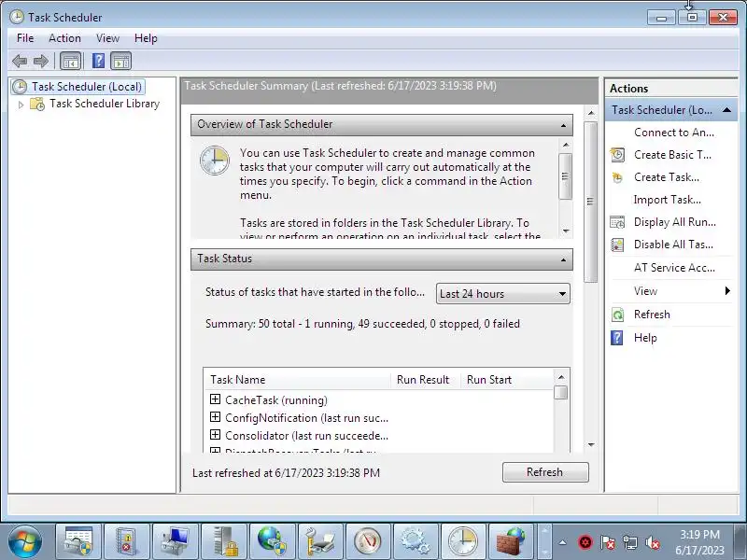Collapse the Task Scheduler (Lo... actions group

coord(726,110)
